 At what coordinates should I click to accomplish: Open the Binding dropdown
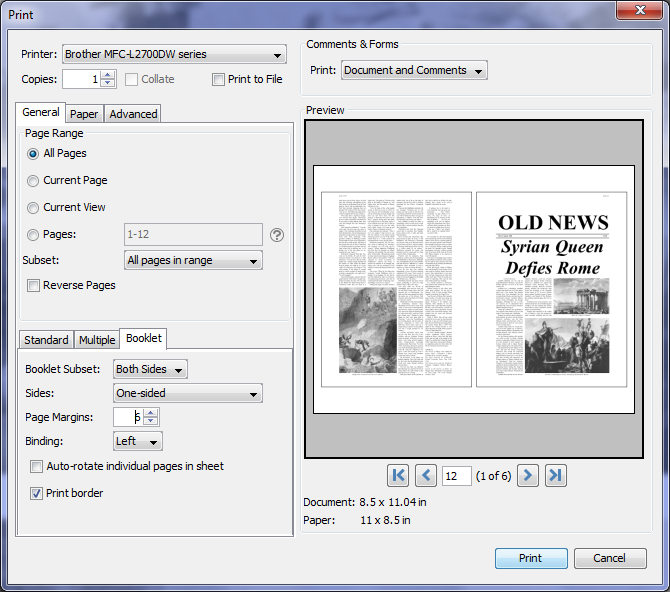point(138,441)
